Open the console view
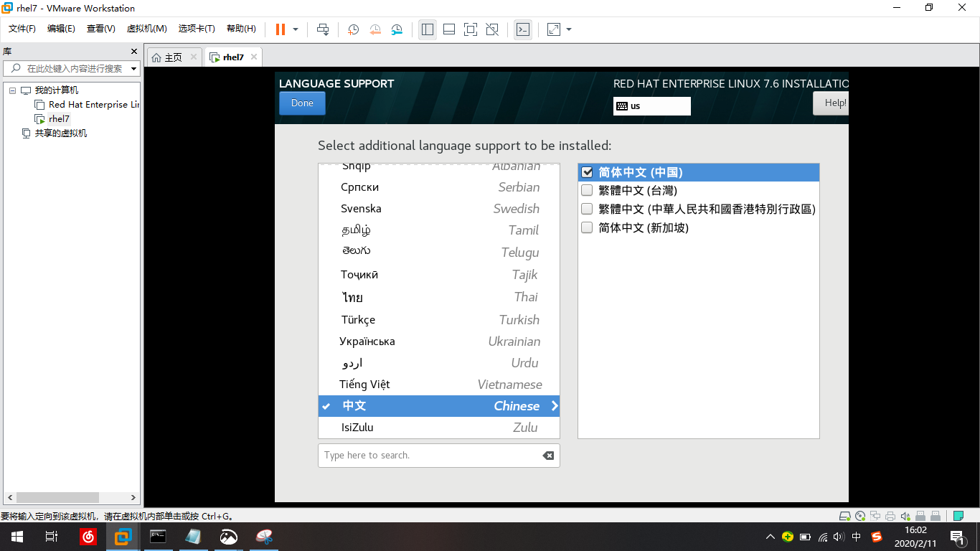 point(523,29)
